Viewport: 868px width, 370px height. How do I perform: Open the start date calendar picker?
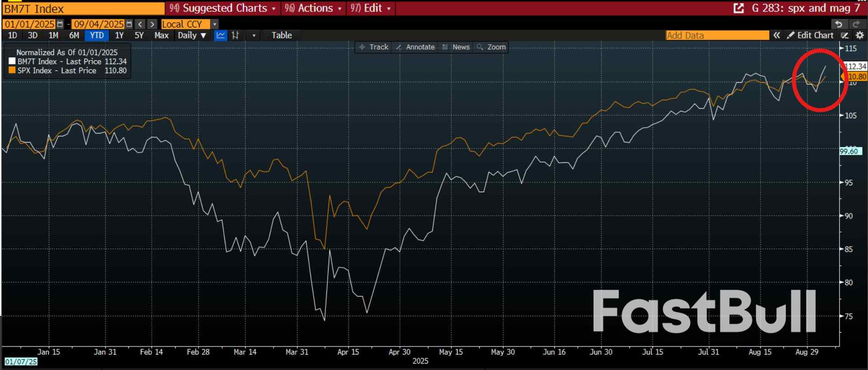pos(60,24)
